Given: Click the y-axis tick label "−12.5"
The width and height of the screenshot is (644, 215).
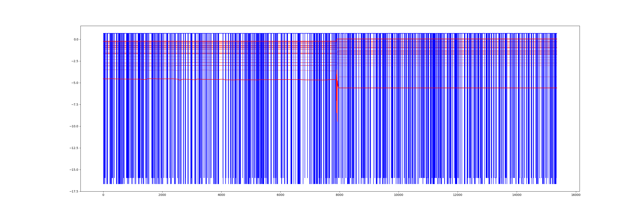Looking at the screenshot, I should pos(74,148).
